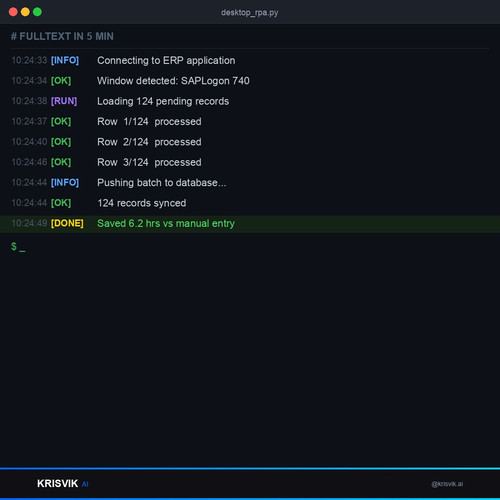Select 'Window detected: SAPLogon 740' line
500x500 pixels.
point(173,81)
